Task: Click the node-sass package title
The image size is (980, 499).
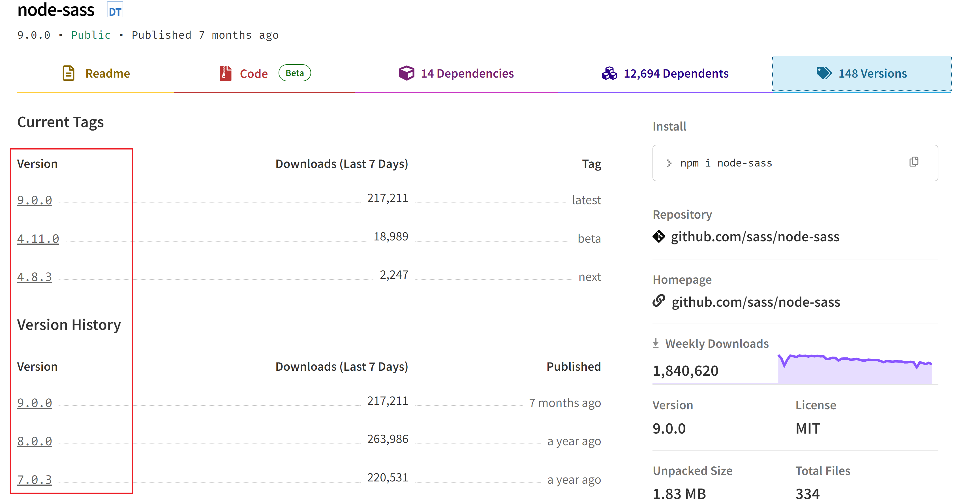Action: pyautogui.click(x=56, y=10)
